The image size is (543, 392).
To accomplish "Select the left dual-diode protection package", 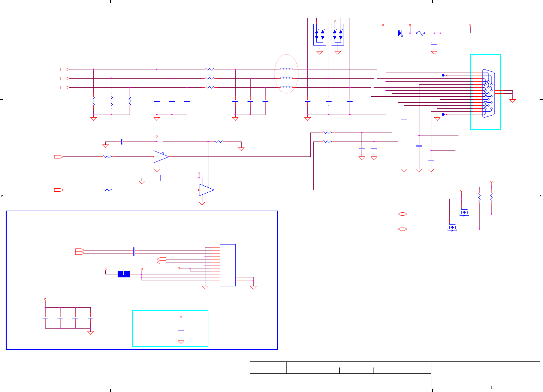I will click(x=320, y=35).
